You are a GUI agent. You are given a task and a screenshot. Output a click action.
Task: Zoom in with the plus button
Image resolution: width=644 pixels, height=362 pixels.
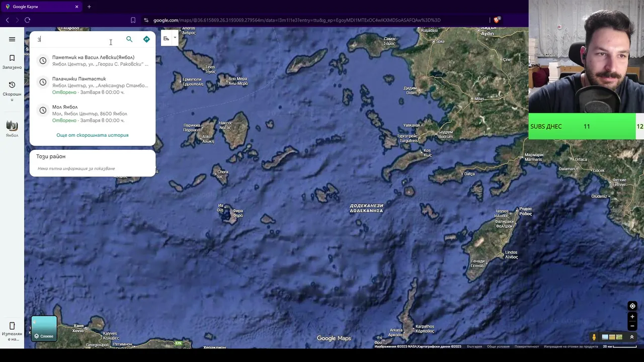pyautogui.click(x=632, y=317)
